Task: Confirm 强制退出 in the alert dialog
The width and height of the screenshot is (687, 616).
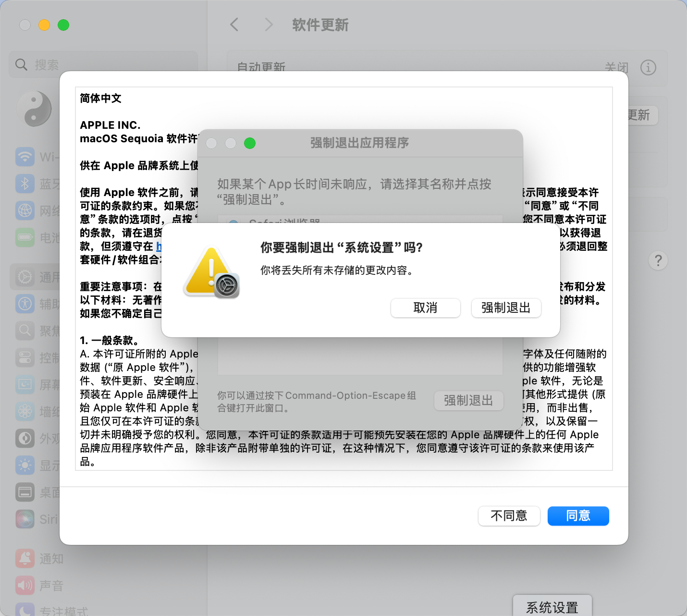Action: (506, 308)
